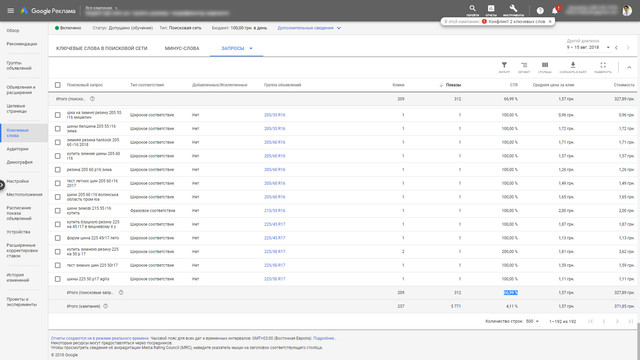Switch to the Минус-слова tab
The width and height of the screenshot is (640, 360).
[182, 48]
